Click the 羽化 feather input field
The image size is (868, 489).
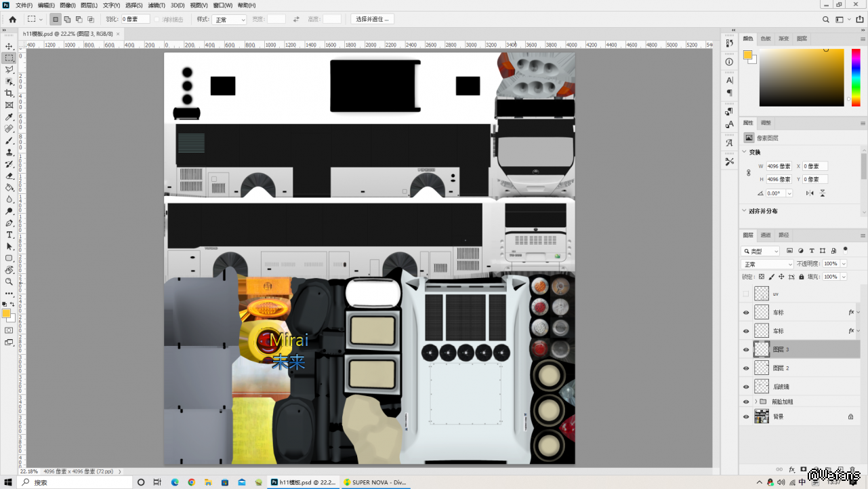(x=135, y=20)
